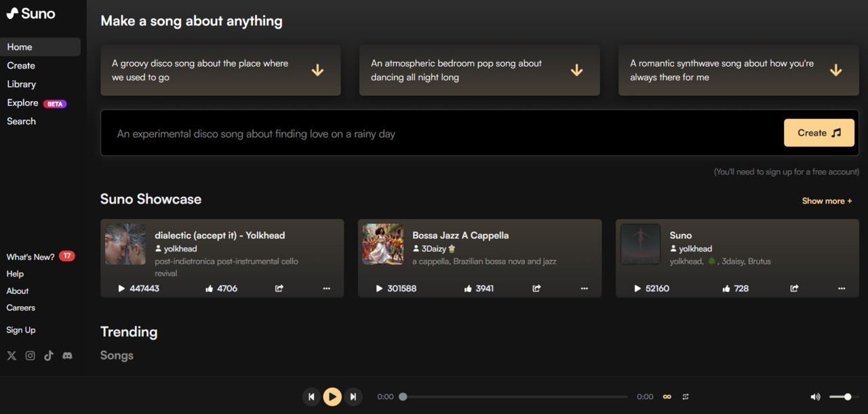This screenshot has height=414, width=868.
Task: Skip to next track in player
Action: (x=353, y=396)
